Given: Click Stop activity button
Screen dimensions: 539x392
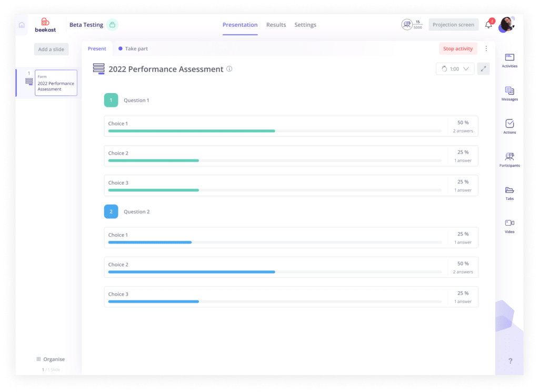Looking at the screenshot, I should pyautogui.click(x=458, y=48).
